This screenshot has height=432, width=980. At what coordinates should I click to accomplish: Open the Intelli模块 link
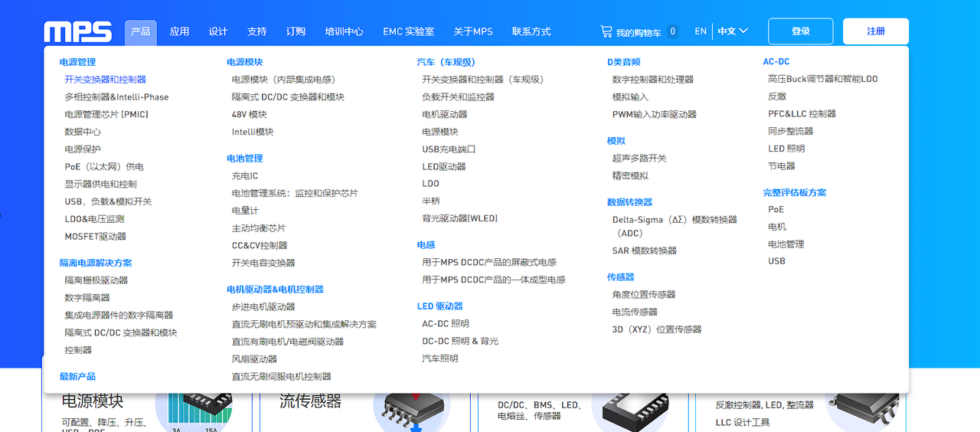[253, 132]
